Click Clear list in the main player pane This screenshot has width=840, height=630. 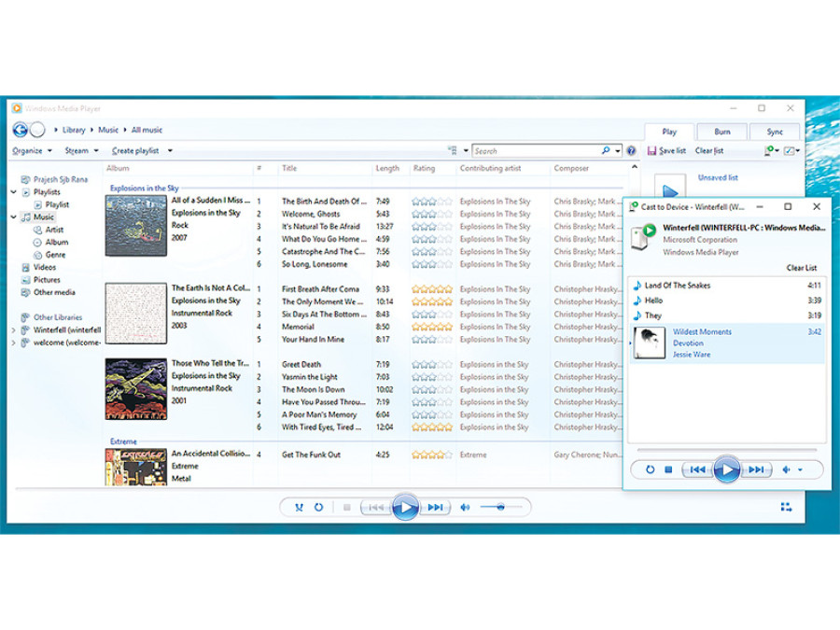point(708,151)
